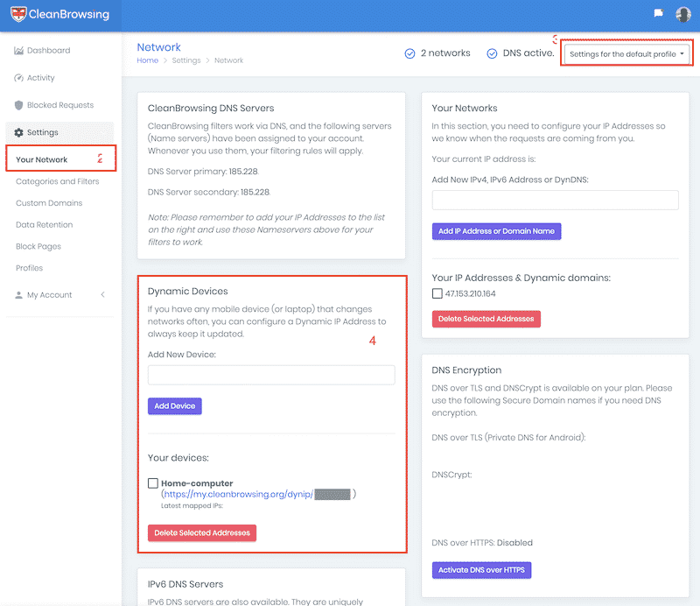This screenshot has height=606, width=700.
Task: Open the flag notifications icon
Action: pyautogui.click(x=658, y=14)
